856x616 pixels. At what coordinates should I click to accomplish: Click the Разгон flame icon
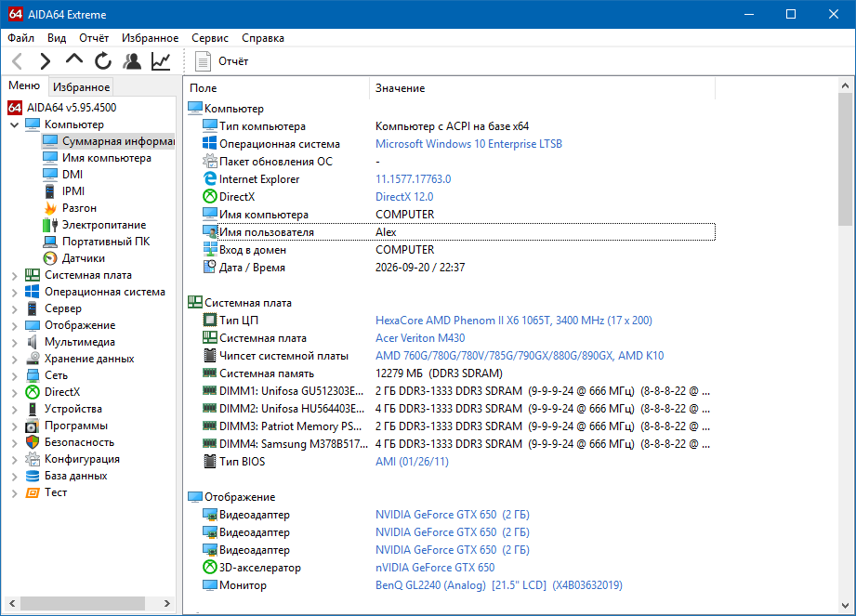click(50, 208)
